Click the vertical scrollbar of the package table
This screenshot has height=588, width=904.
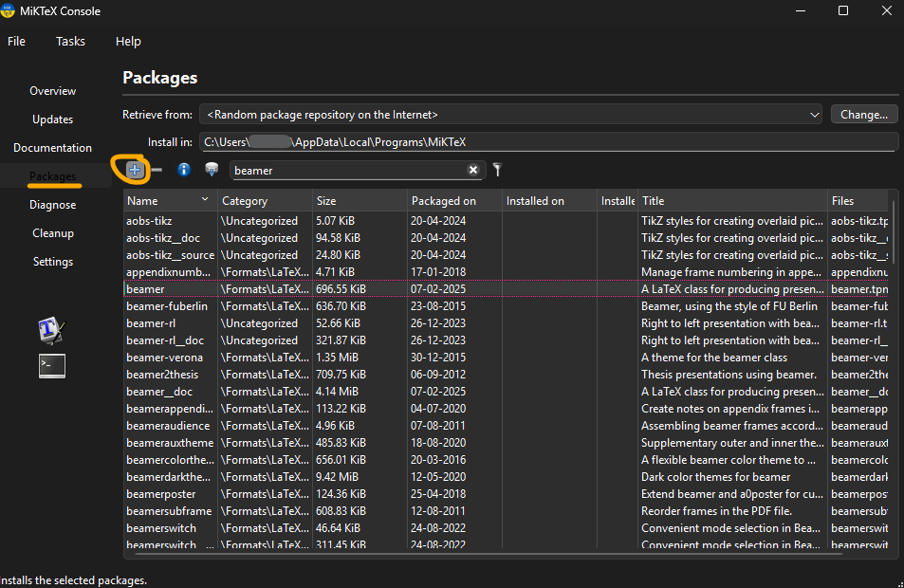[893, 230]
